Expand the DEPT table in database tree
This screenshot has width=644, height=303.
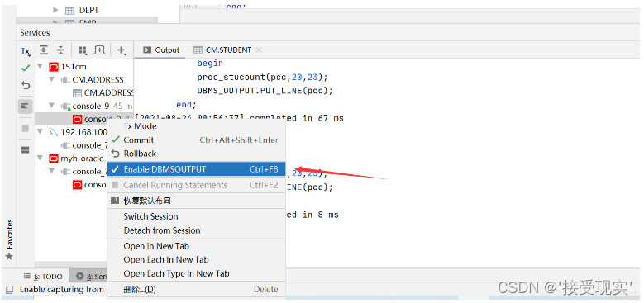(56, 10)
